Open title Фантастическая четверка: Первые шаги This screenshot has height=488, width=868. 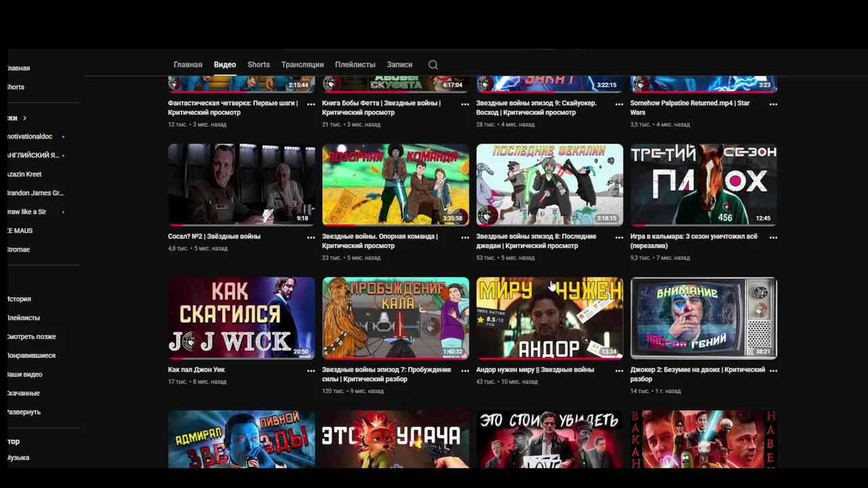[233, 108]
